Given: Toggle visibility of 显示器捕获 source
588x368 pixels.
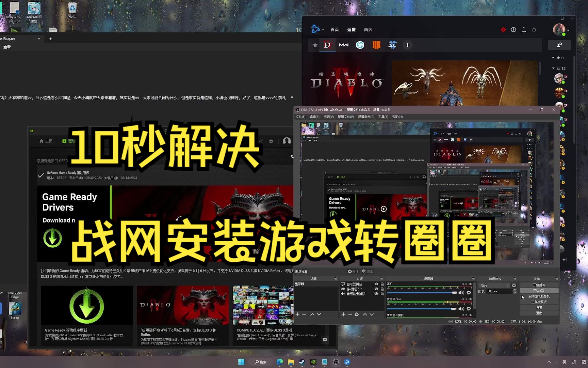Looking at the screenshot, I should pos(376,284).
